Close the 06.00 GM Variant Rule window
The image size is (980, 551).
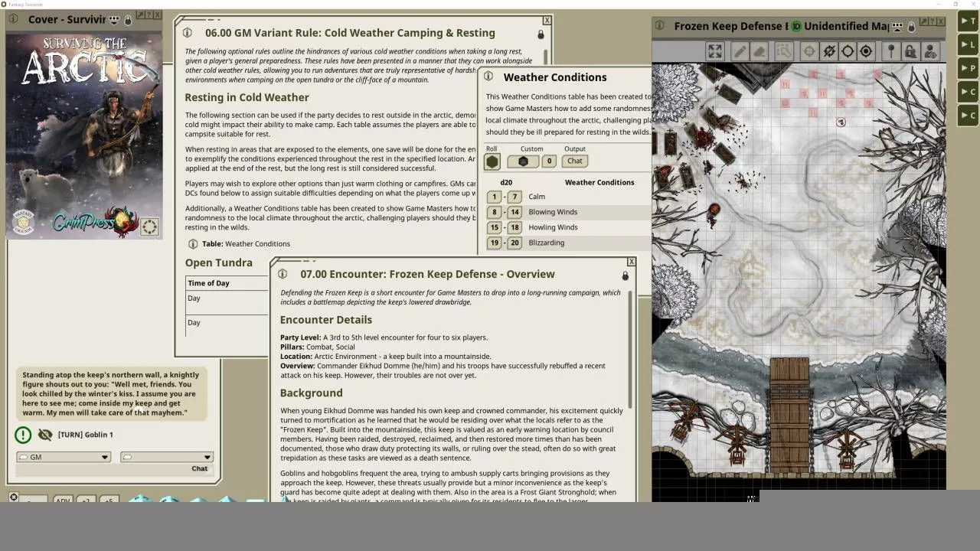pos(547,21)
